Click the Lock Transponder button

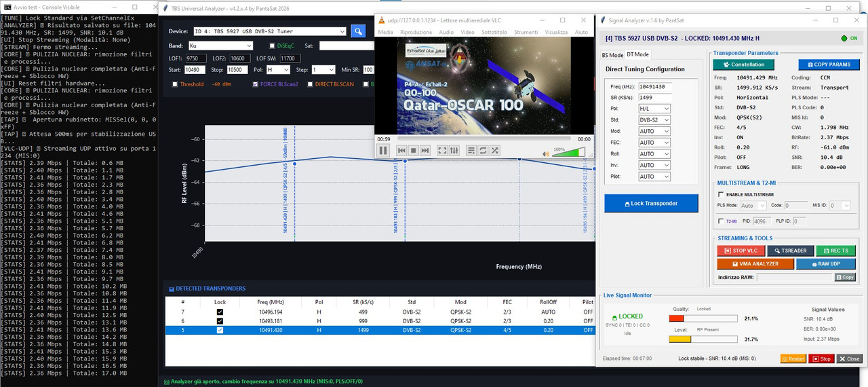tap(651, 204)
